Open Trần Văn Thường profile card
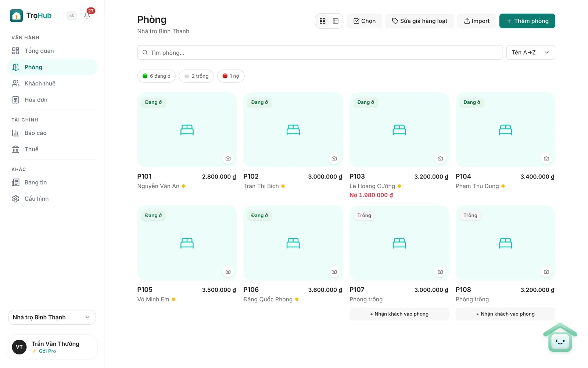This screenshot has width=588, height=368. [x=52, y=347]
